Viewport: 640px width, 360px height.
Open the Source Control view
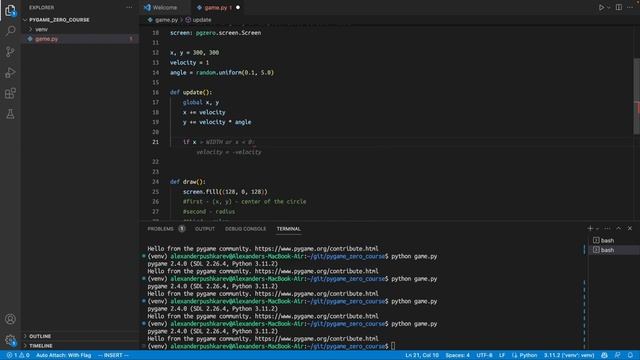[10, 52]
